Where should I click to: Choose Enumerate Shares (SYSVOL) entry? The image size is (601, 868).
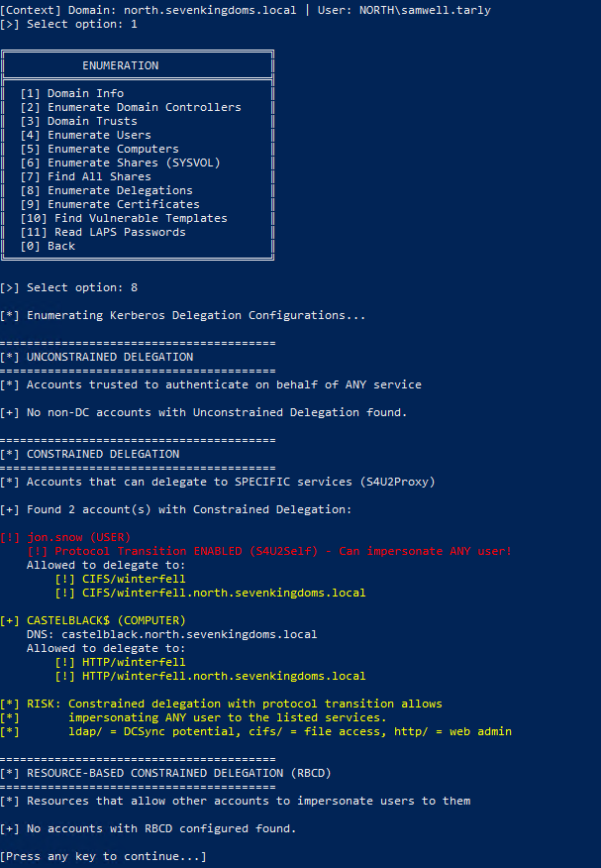[x=120, y=163]
